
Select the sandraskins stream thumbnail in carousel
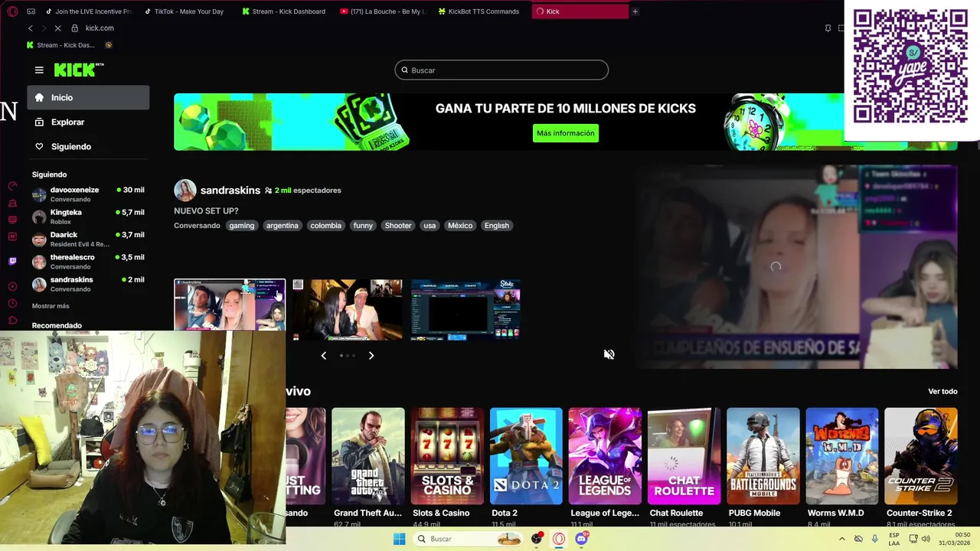pyautogui.click(x=230, y=305)
